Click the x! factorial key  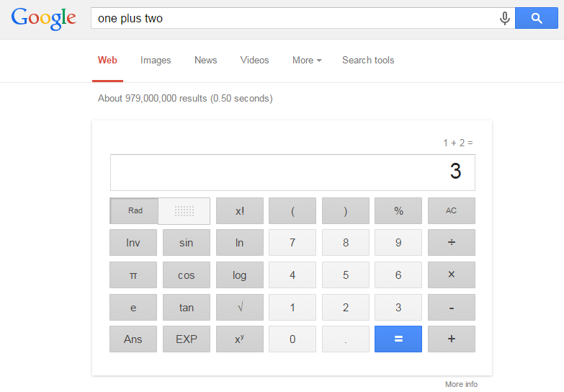click(240, 211)
